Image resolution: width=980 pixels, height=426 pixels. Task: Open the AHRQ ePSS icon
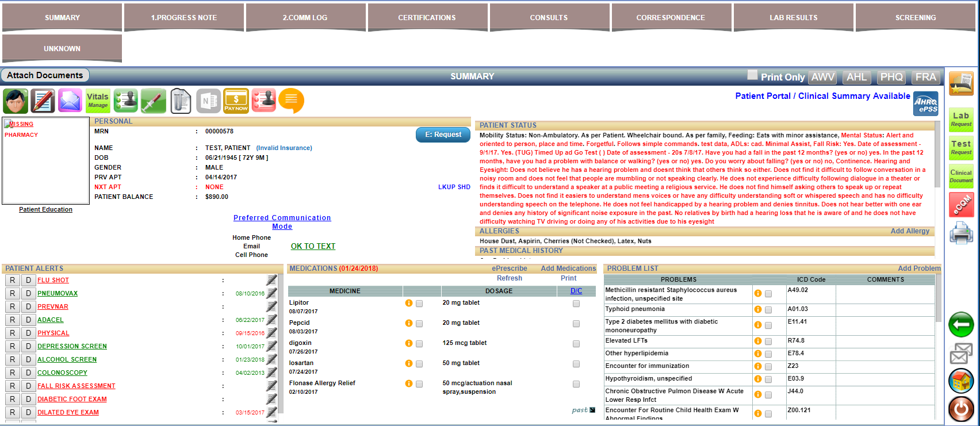point(925,103)
